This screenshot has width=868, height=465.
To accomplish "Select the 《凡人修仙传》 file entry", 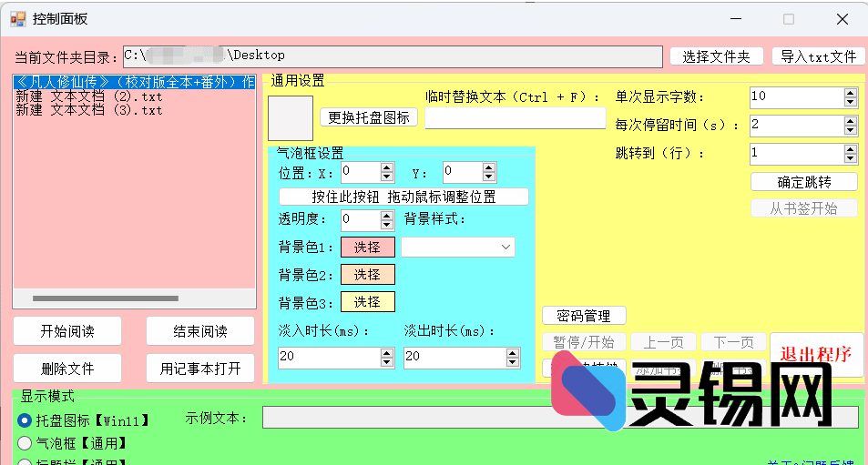I will pos(133,82).
